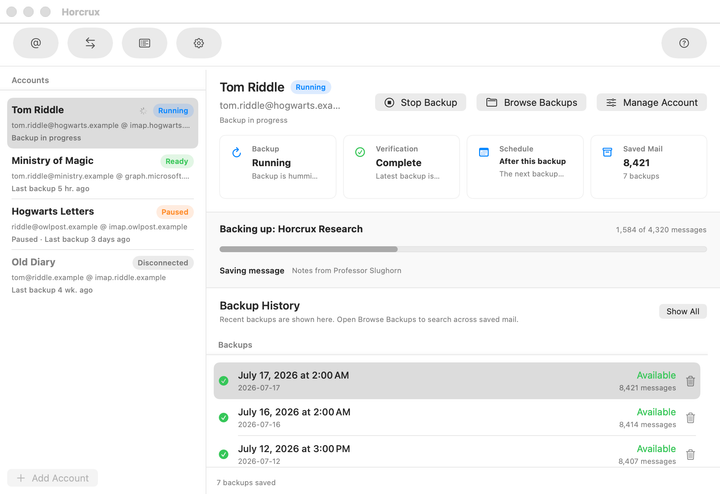Click Show All in Backup History
This screenshot has width=720, height=494.
(683, 311)
